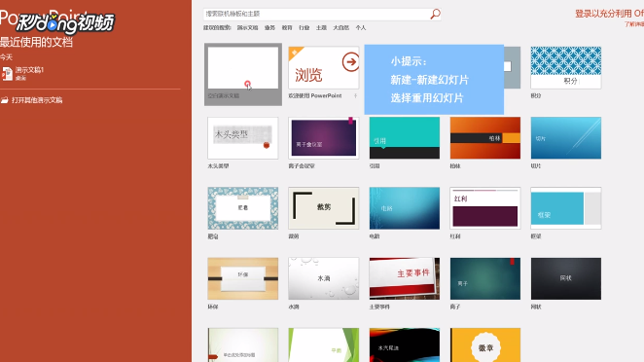Viewport: 644px width, 362px height.
Task: Select the dark teal 离子 template
Action: [485, 278]
